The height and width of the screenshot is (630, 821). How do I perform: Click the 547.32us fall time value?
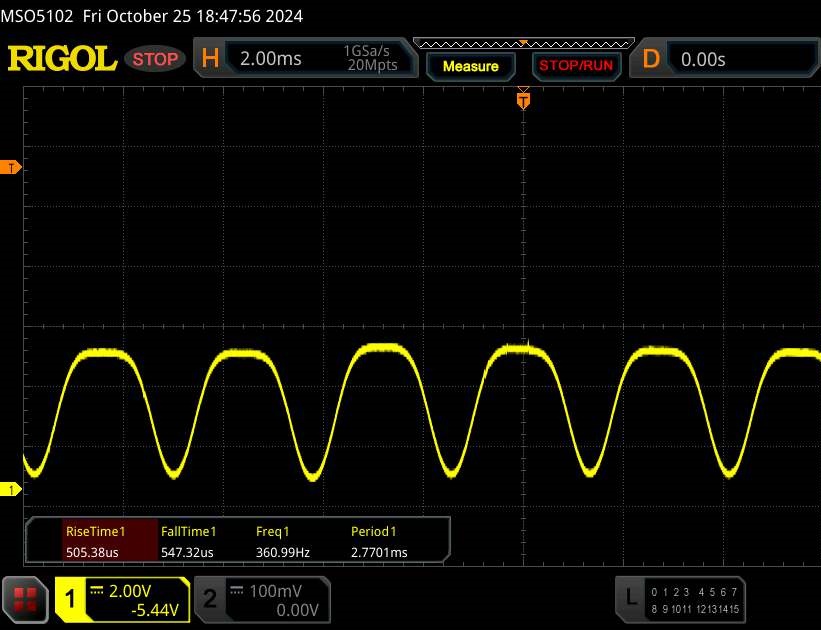pyautogui.click(x=187, y=552)
